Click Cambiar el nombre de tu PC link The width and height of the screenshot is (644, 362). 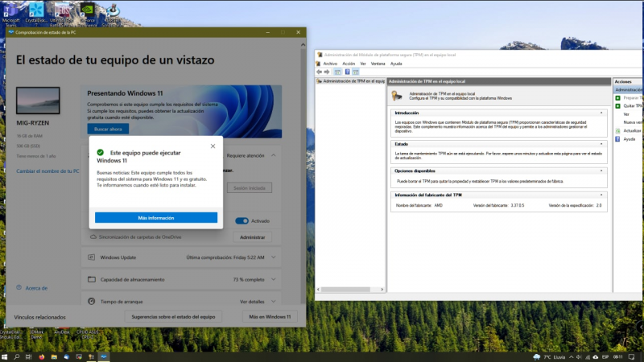[47, 171]
